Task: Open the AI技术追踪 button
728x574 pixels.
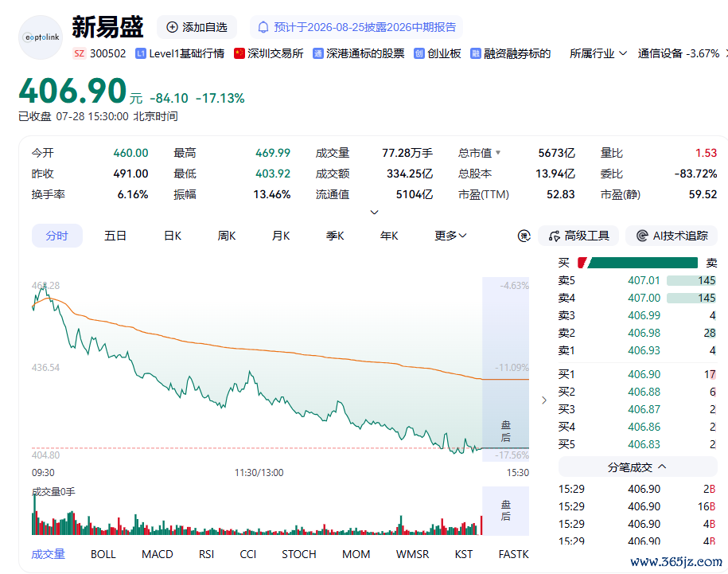Action: pyautogui.click(x=672, y=236)
